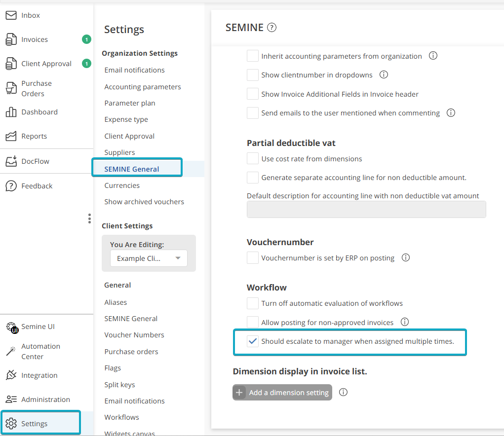Screen dimensions: 504x436
Task: Click the Automation Center magic wand icon
Action: [11, 351]
